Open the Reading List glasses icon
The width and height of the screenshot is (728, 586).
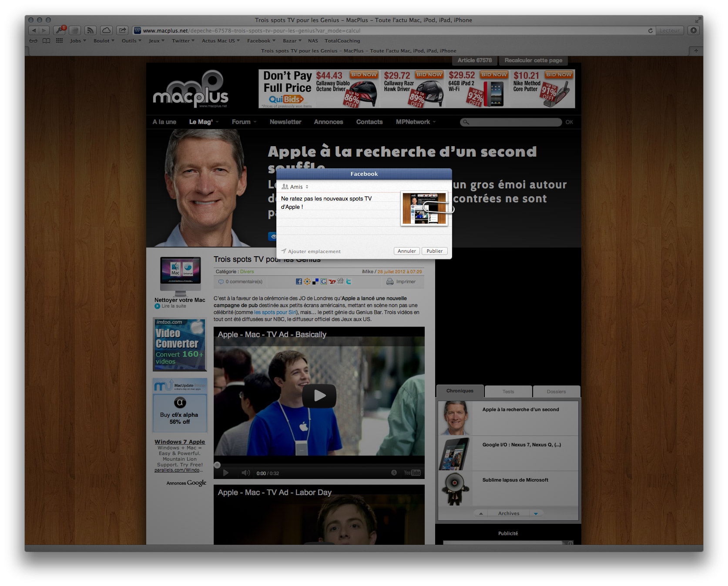[x=34, y=41]
